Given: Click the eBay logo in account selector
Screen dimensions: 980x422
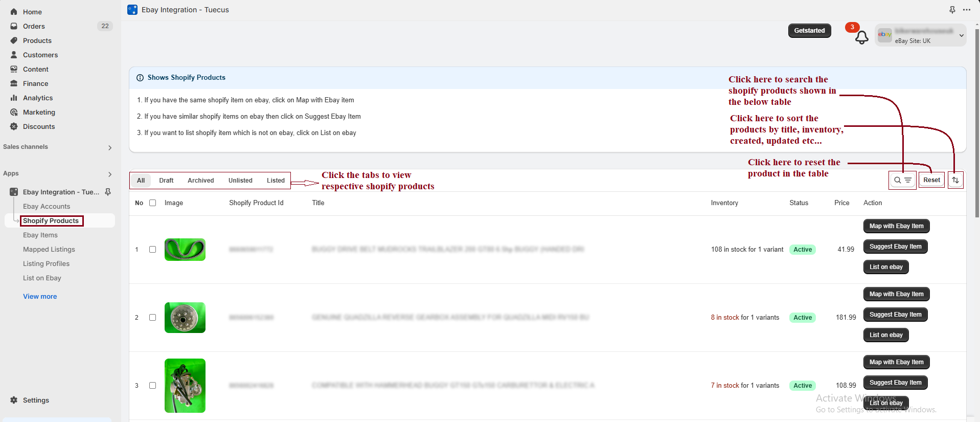Looking at the screenshot, I should (x=884, y=34).
